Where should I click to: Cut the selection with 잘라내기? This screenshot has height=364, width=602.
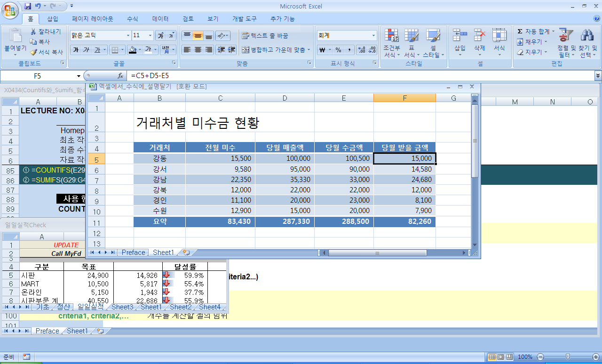tap(46, 32)
